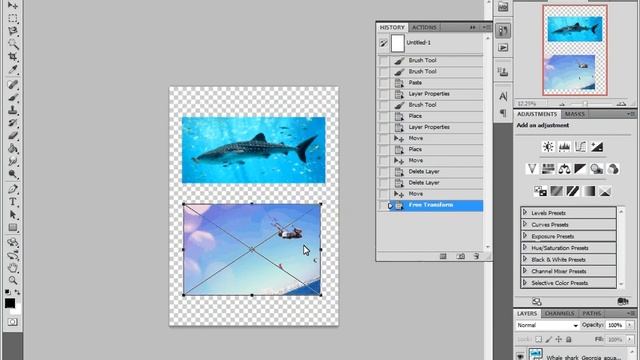Switch to the Channels tab
Viewport: 640px width, 360px height.
point(559,313)
